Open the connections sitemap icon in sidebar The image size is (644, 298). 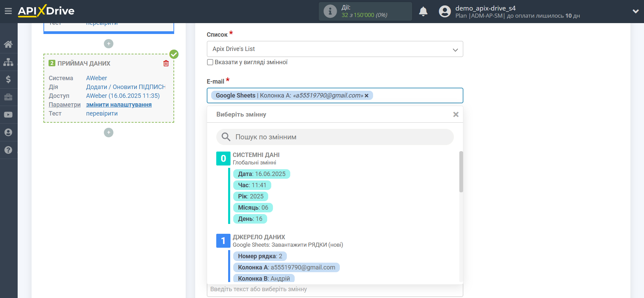8,62
